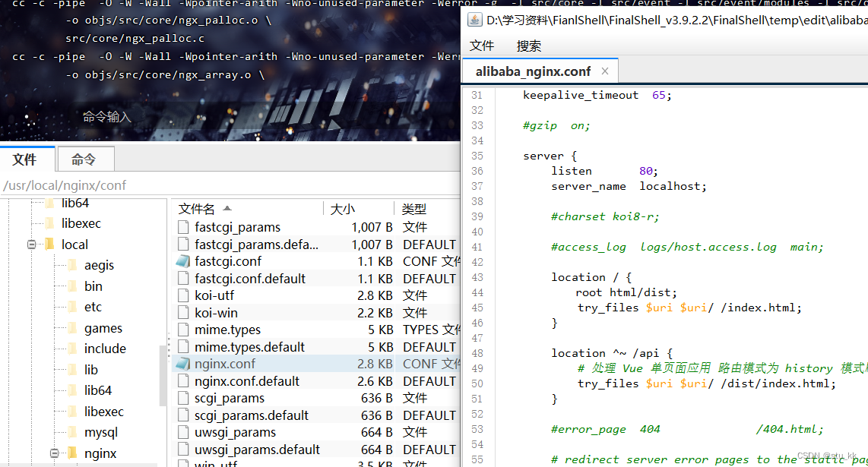Click line 53 #error_page 404 comment
This screenshot has height=467, width=868.
[687, 429]
